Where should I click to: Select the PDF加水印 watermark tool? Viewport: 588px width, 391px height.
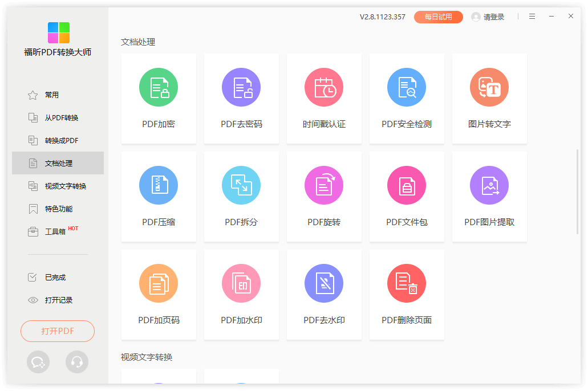point(241,284)
